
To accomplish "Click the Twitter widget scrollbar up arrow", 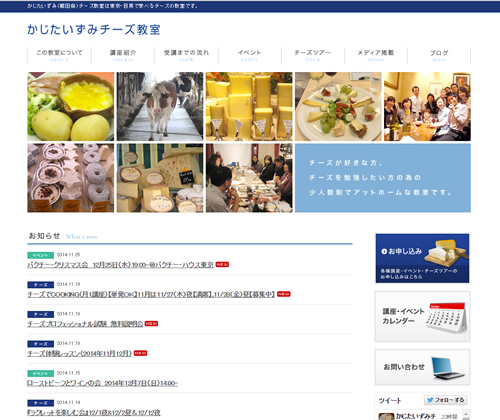I will coord(466,414).
